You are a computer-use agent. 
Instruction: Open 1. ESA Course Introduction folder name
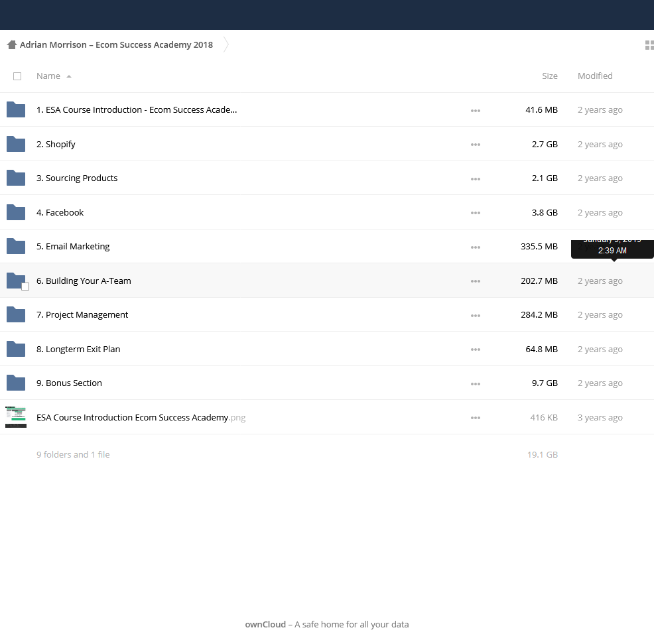coord(137,109)
